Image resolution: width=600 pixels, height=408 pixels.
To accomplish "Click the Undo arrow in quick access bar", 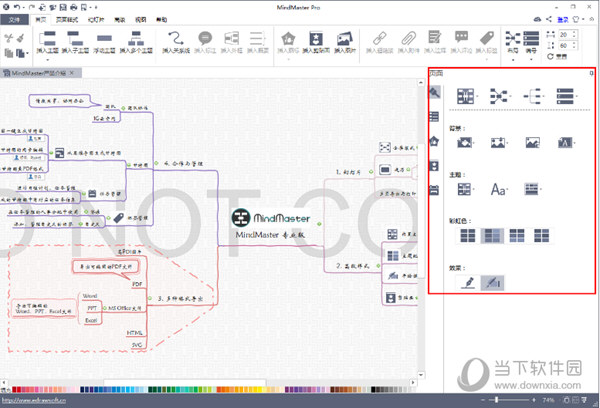I will tap(17, 7).
